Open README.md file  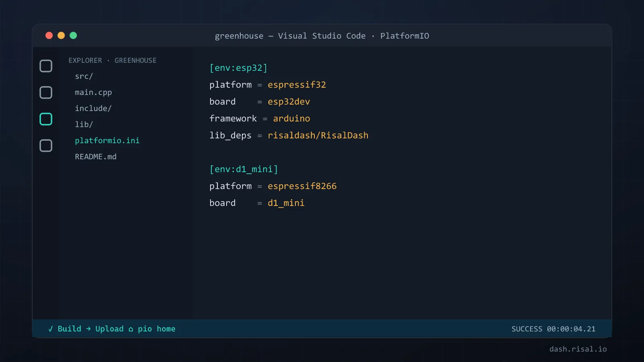[x=95, y=157]
